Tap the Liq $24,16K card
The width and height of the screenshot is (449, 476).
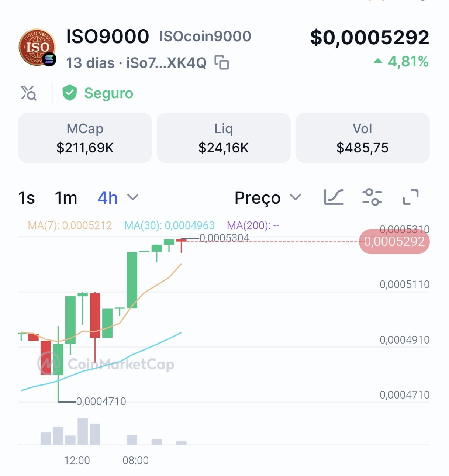tap(224, 138)
